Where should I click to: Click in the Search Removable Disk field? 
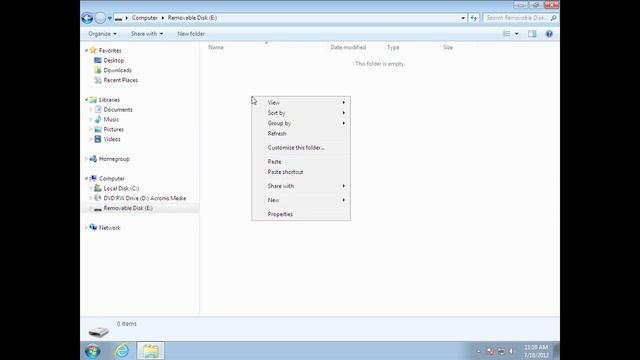coord(516,18)
